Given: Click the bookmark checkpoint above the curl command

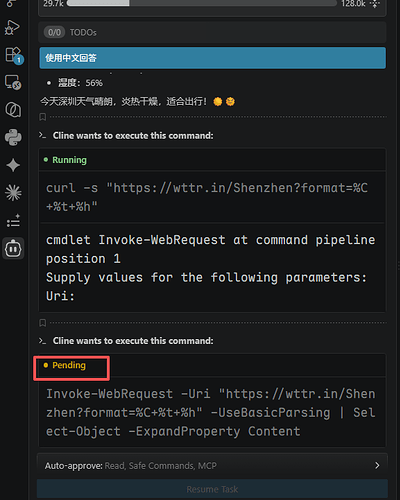Looking at the screenshot, I should 43,117.
